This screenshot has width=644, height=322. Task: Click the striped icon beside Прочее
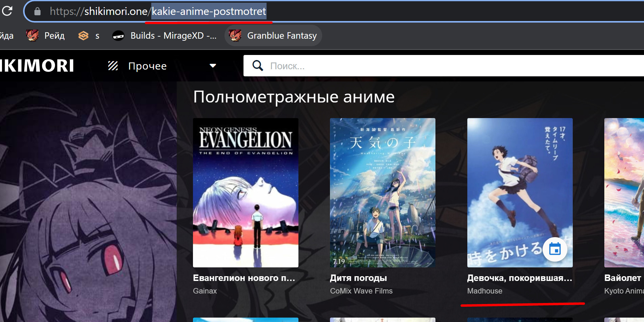113,66
